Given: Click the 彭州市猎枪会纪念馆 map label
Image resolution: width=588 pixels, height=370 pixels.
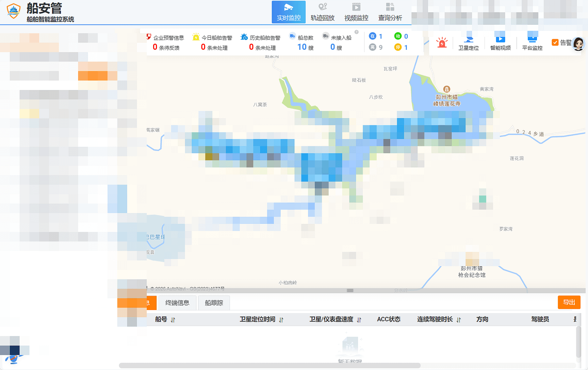Looking at the screenshot, I should pyautogui.click(x=472, y=272).
